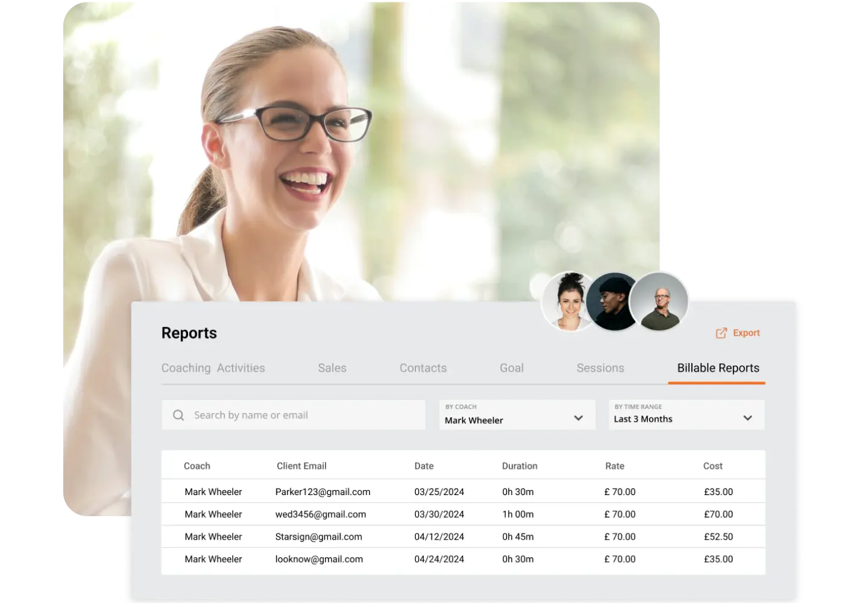Click the search magnifier icon
Screen dimensions: 868x603
[178, 415]
